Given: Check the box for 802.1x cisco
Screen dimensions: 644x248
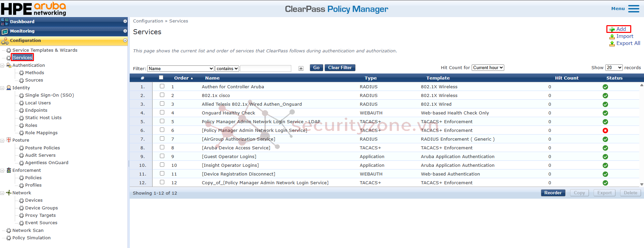Looking at the screenshot, I should 162,95.
